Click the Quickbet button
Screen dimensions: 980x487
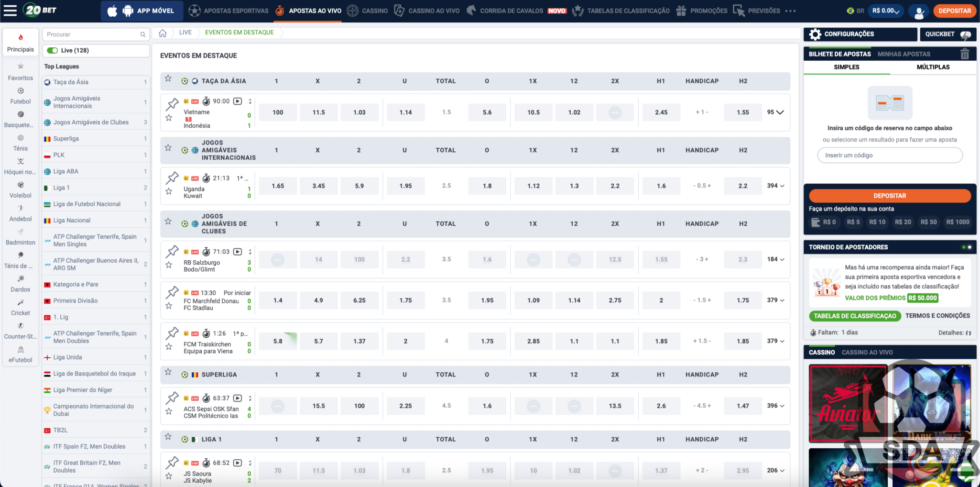(x=948, y=34)
